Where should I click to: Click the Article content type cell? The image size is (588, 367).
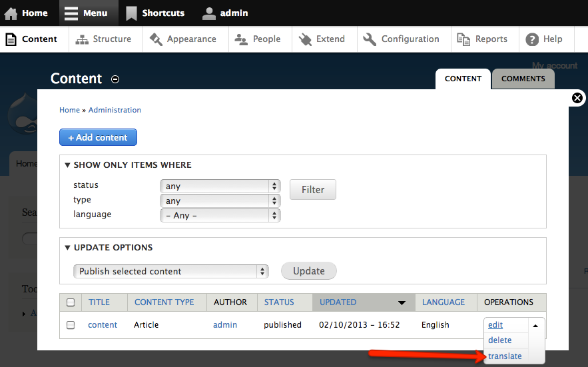point(147,325)
